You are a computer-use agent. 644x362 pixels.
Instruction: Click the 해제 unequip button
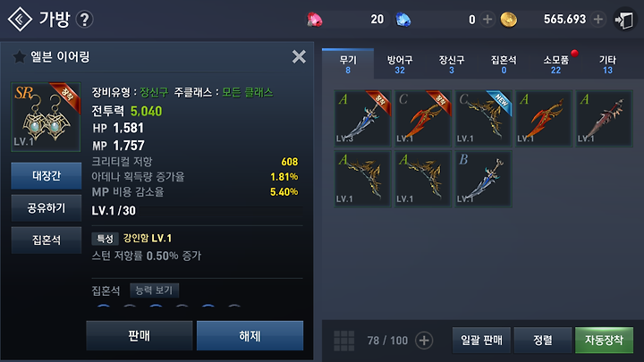tap(250, 336)
